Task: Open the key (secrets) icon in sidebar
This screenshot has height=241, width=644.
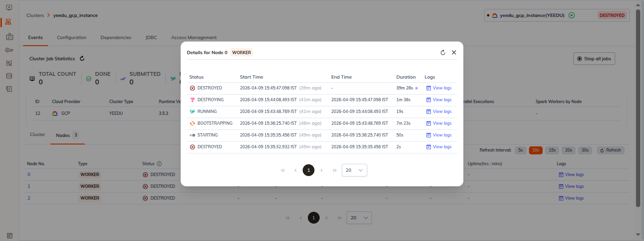Action: 9,50
